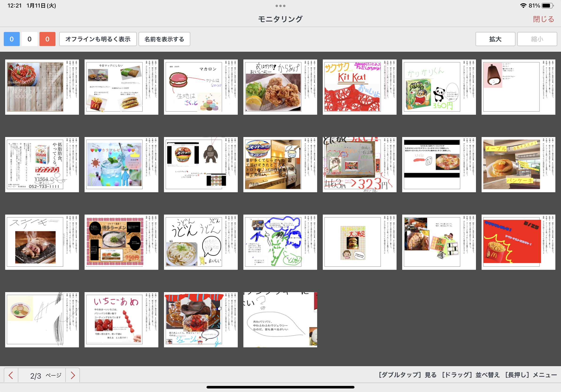Screen dimensions: 561x392
Task: Toggle オフラインも明るく表示
Action: point(98,39)
